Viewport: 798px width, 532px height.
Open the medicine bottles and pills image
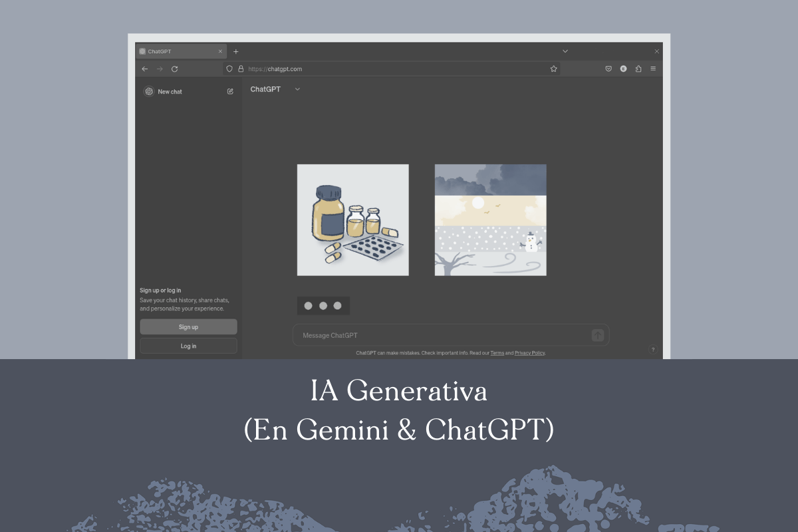coord(353,219)
